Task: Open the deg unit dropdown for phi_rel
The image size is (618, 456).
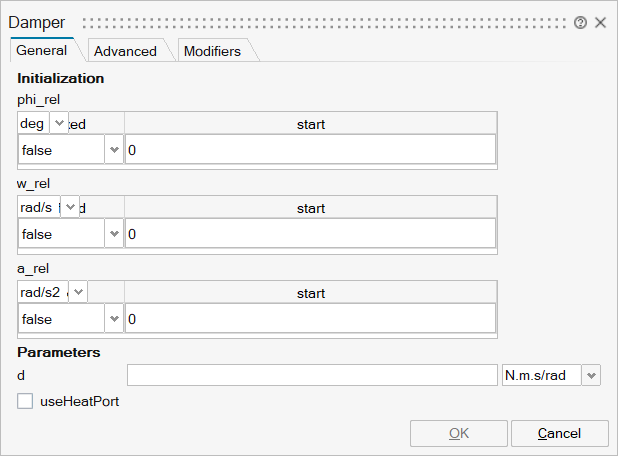Action: (x=58, y=123)
